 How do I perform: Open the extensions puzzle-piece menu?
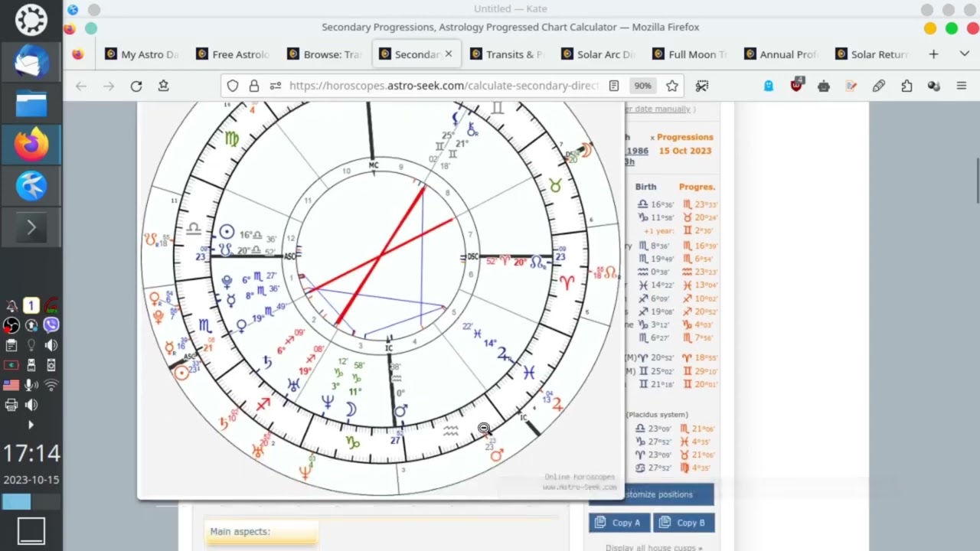(906, 86)
